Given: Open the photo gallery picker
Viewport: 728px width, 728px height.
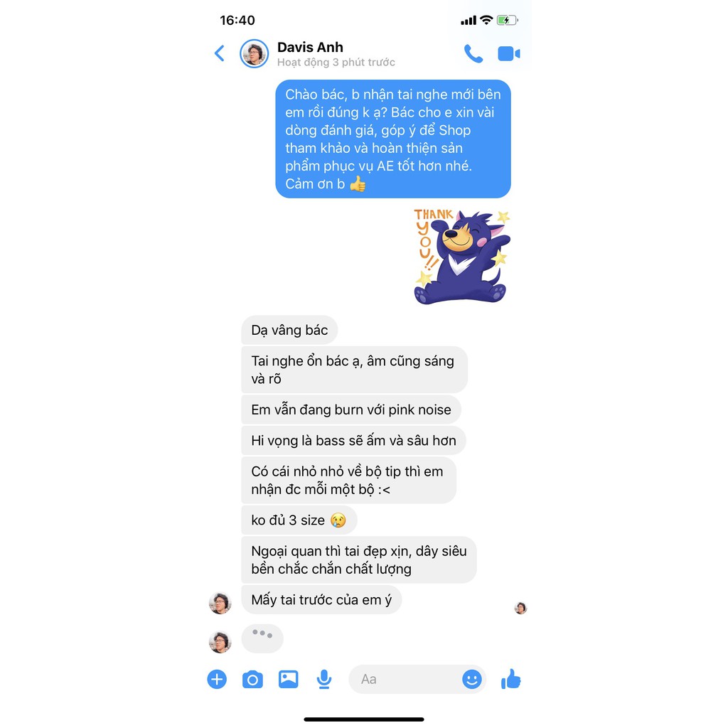Looking at the screenshot, I should (289, 679).
